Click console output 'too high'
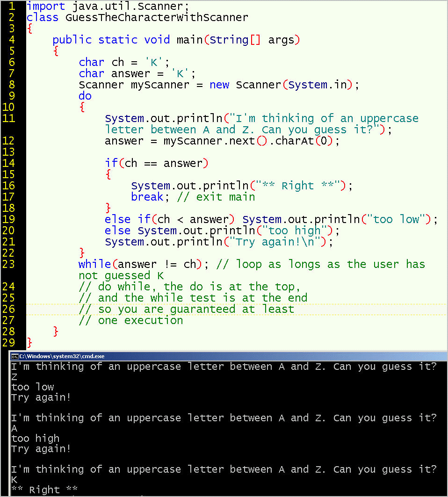The image size is (448, 497). [36, 439]
